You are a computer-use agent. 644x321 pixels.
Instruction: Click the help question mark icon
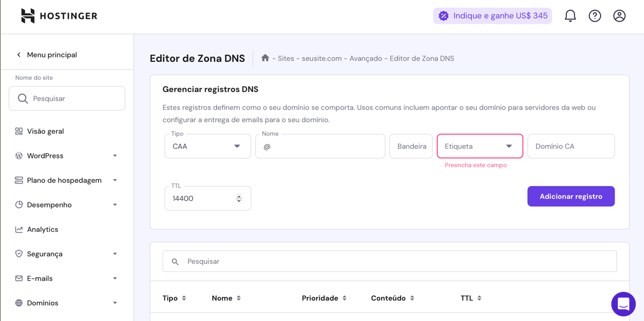(594, 16)
